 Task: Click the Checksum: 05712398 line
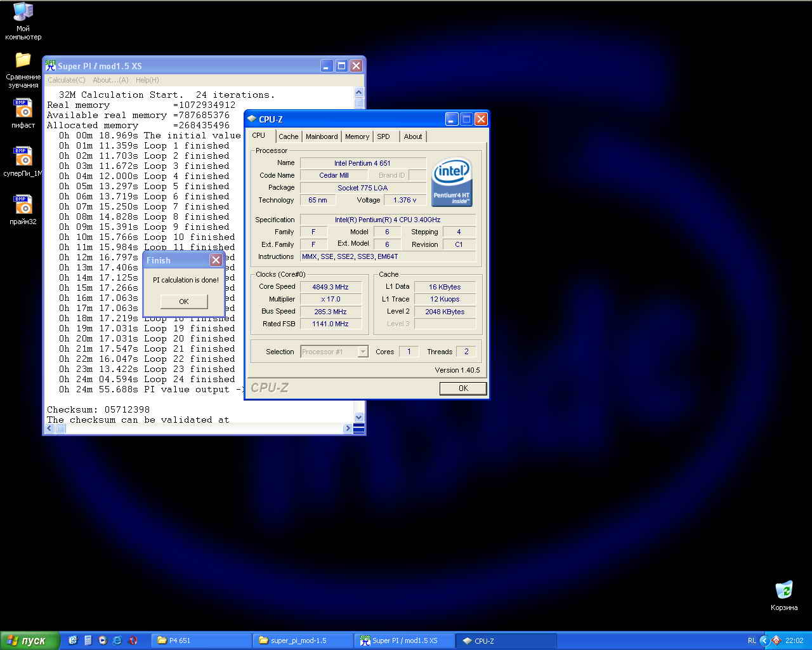click(x=98, y=409)
